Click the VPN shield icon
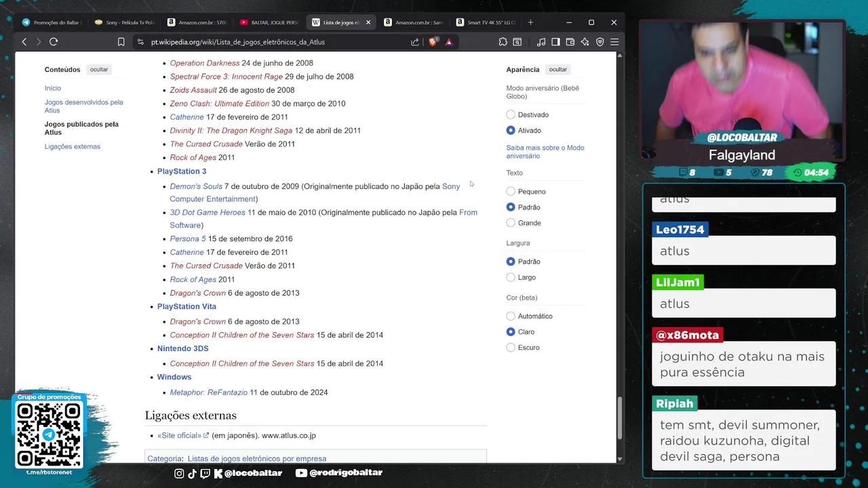 [x=600, y=42]
